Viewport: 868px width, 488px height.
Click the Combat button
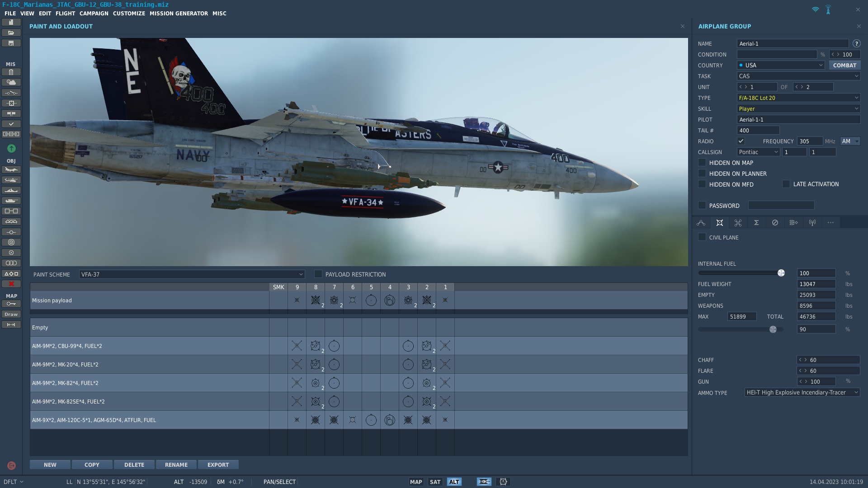pos(844,66)
